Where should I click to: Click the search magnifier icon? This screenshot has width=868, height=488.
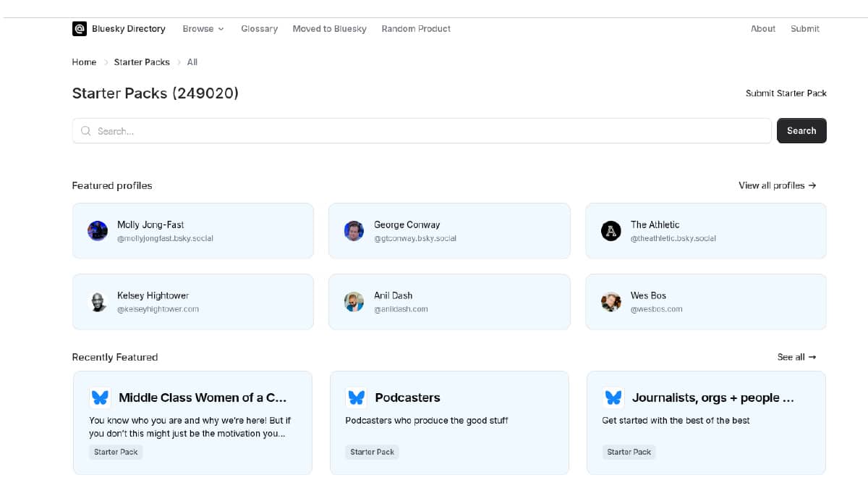pyautogui.click(x=85, y=131)
